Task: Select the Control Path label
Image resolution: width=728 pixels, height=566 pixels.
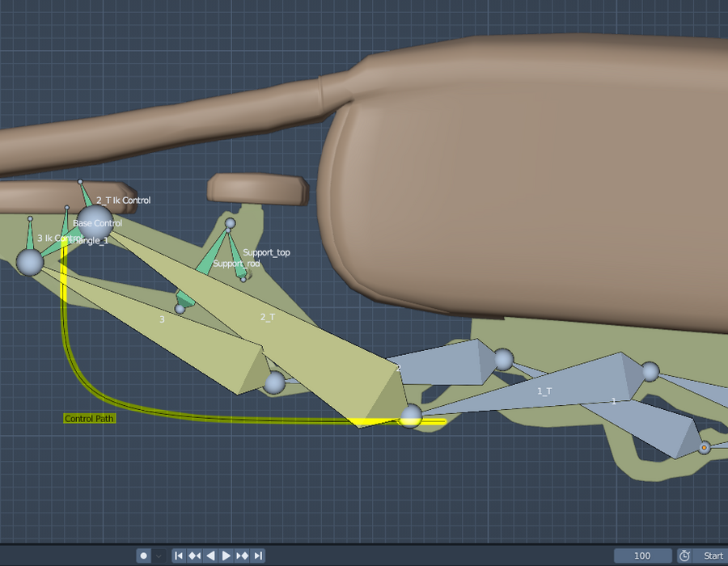Action: (x=89, y=419)
